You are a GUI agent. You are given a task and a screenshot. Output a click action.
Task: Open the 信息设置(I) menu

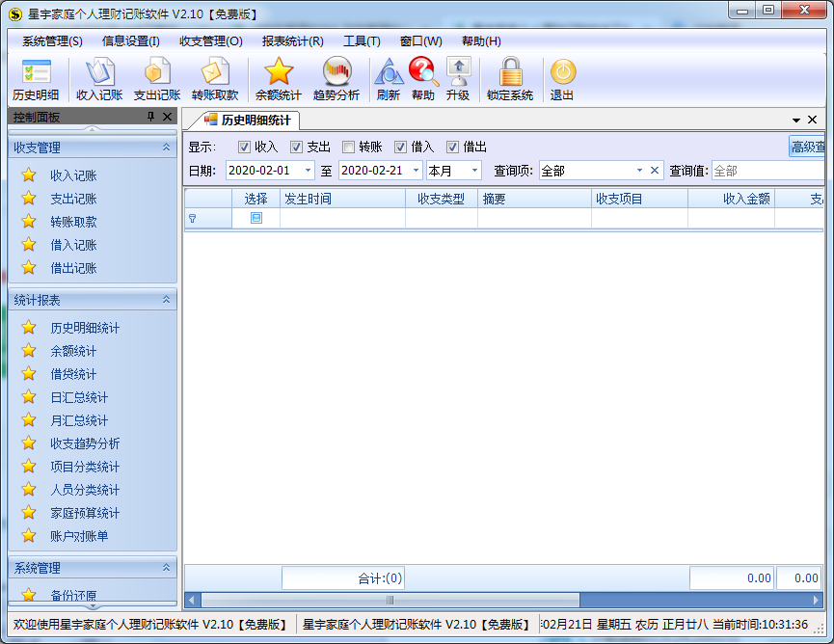(131, 40)
